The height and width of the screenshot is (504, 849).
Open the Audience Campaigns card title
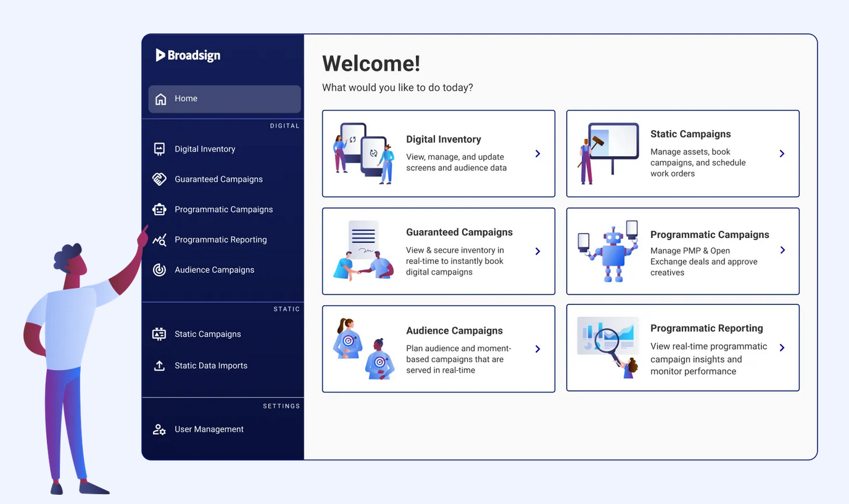[x=454, y=331]
